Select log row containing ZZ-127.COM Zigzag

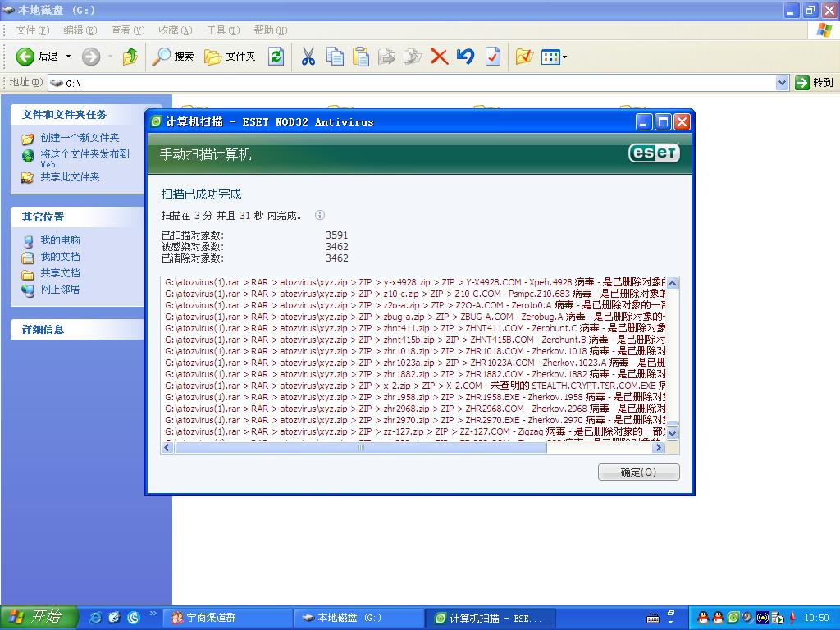pyautogui.click(x=414, y=431)
